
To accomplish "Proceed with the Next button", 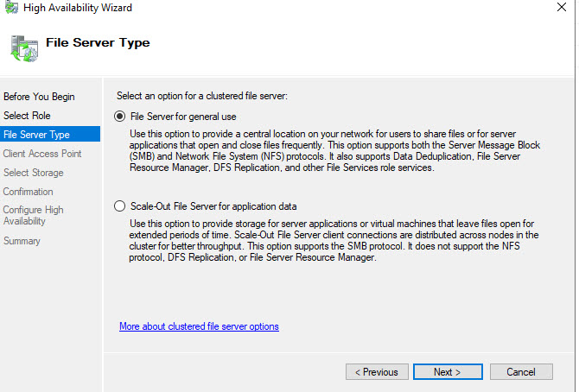I will (447, 372).
